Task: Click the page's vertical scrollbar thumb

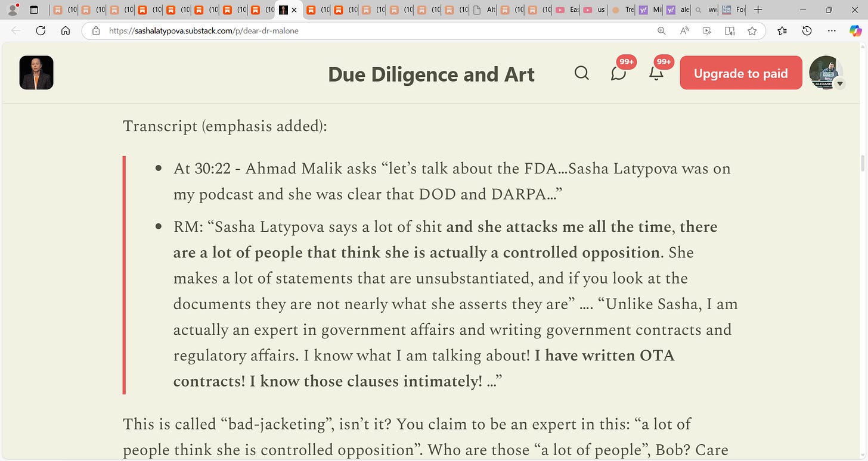Action: (863, 163)
